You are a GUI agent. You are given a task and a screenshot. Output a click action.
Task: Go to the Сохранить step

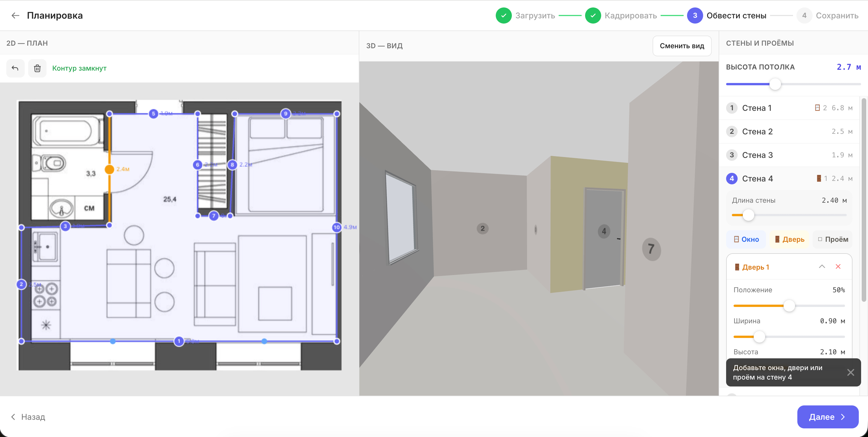[x=828, y=16]
